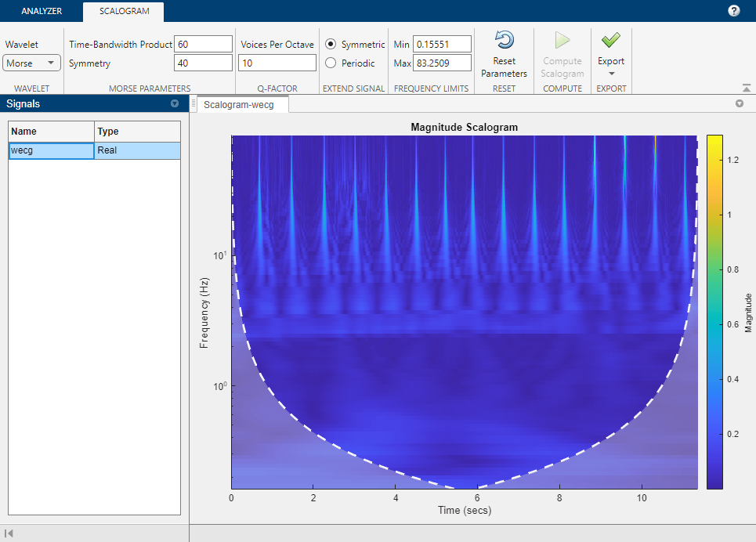This screenshot has width=756, height=542.
Task: Open Signals panel actions menu icon
Action: coord(174,103)
